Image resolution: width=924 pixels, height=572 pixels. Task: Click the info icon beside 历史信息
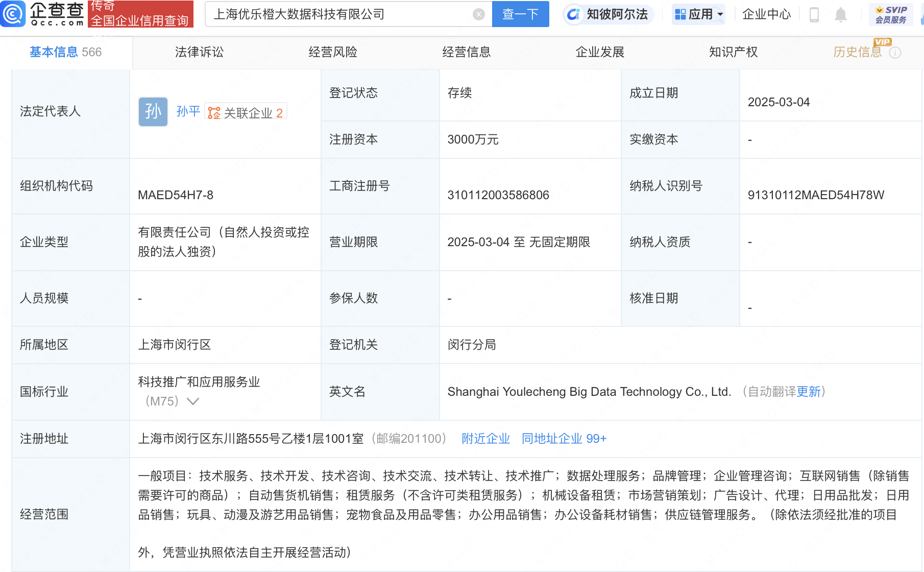(895, 53)
